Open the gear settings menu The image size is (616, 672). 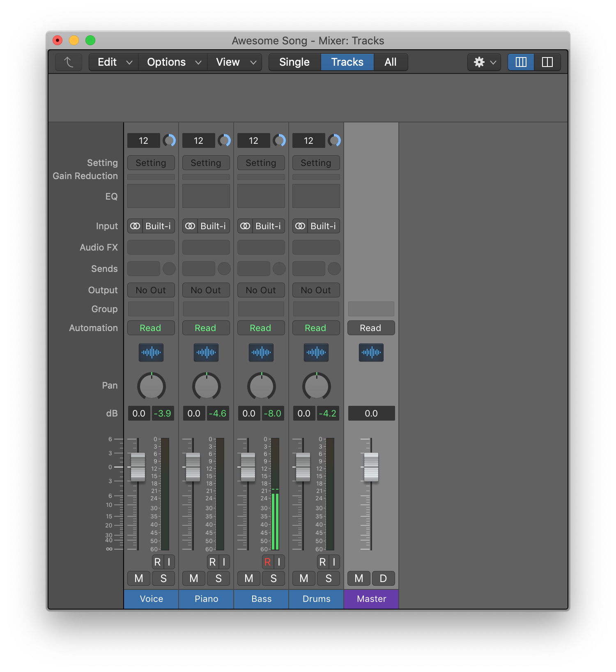pos(484,62)
